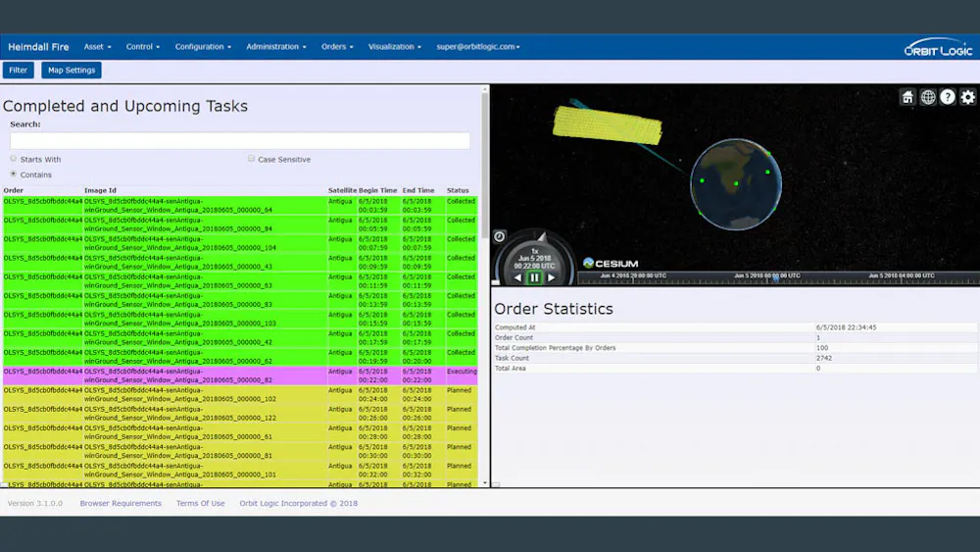Screen dimensions: 980x552
Task: Select the Starts With radio option
Action: tap(13, 159)
